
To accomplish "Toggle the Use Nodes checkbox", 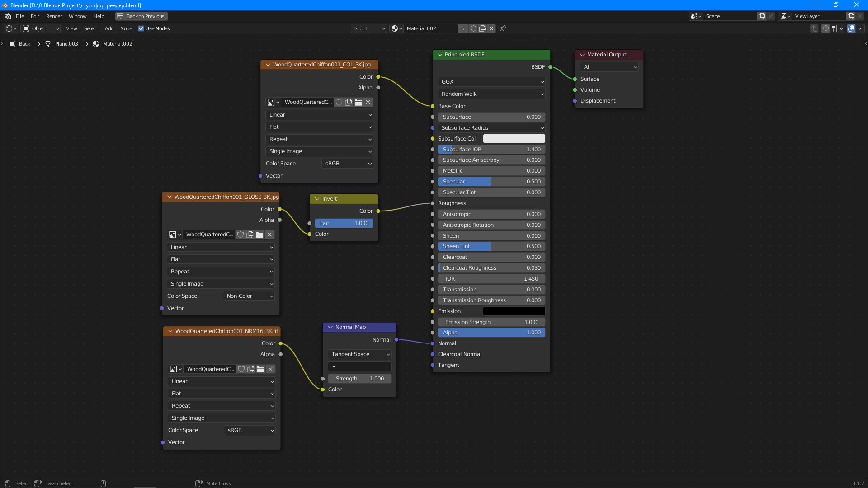I will [x=141, y=28].
